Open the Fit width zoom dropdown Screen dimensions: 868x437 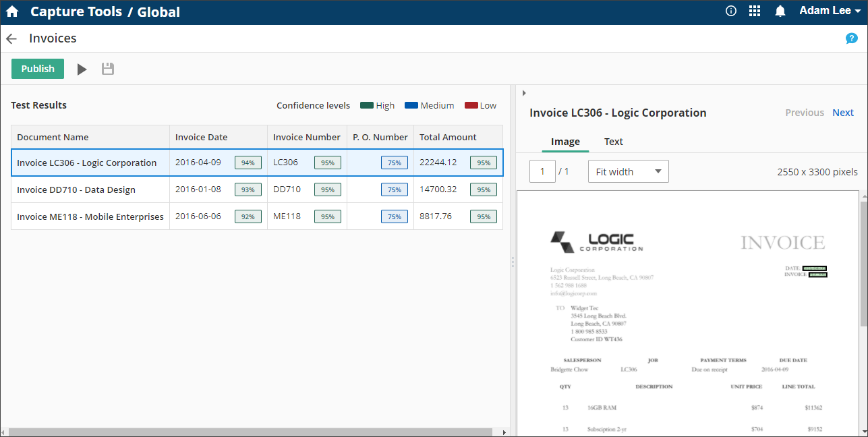(x=628, y=171)
